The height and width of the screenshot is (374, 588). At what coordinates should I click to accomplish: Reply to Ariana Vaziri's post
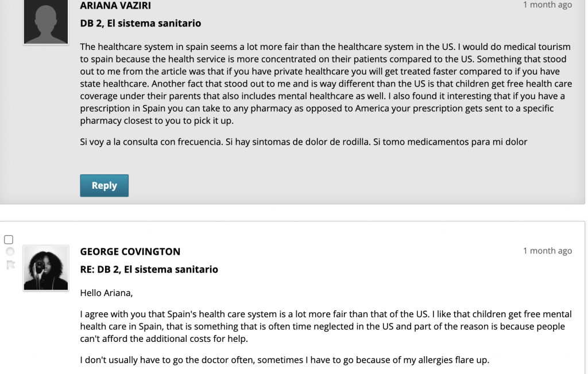[105, 185]
